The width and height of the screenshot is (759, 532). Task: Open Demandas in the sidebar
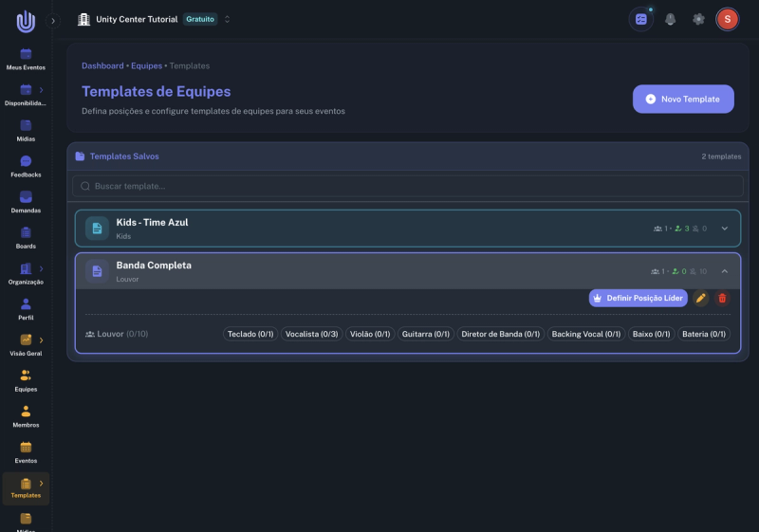pos(26,203)
